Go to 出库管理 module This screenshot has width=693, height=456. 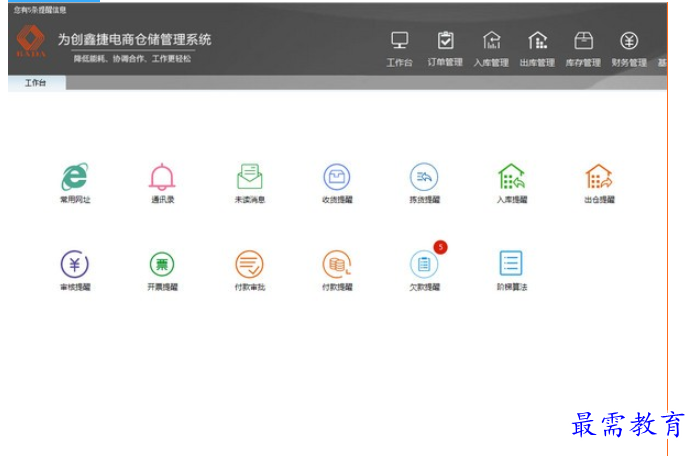(x=537, y=48)
